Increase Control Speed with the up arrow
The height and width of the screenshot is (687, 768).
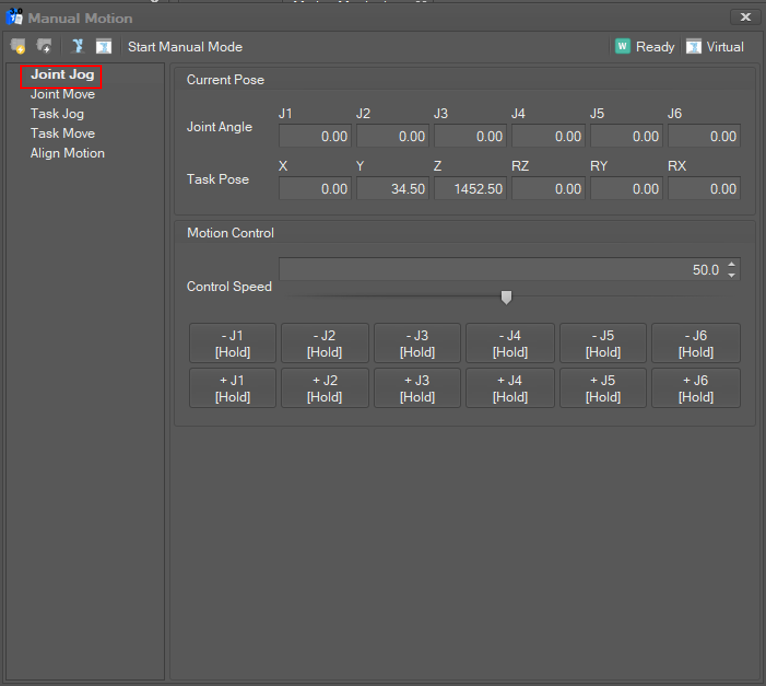tap(732, 265)
